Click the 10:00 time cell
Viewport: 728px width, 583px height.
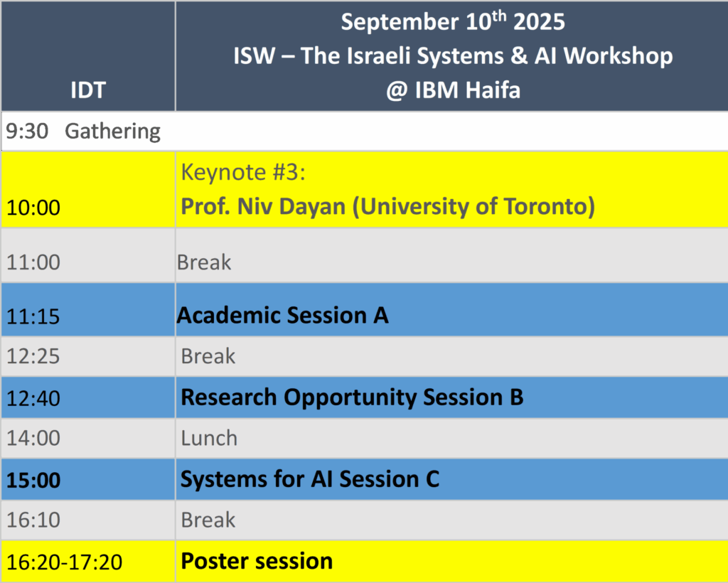coord(88,190)
